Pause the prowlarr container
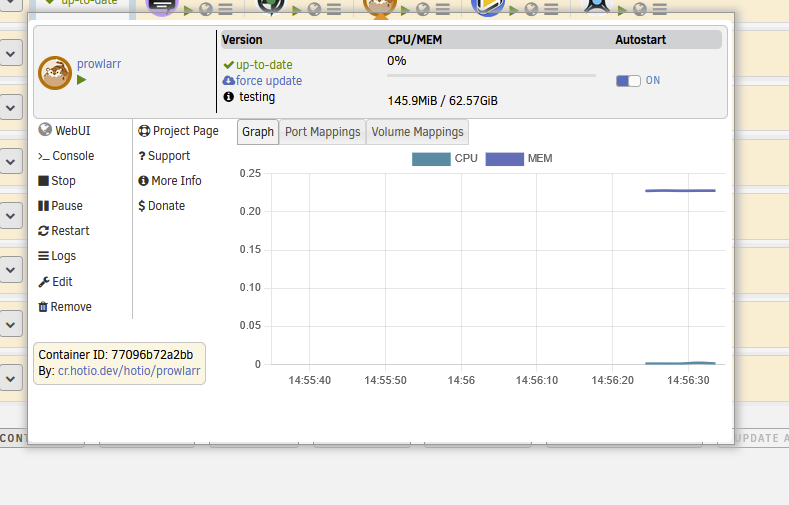The image size is (789, 505). (x=60, y=206)
